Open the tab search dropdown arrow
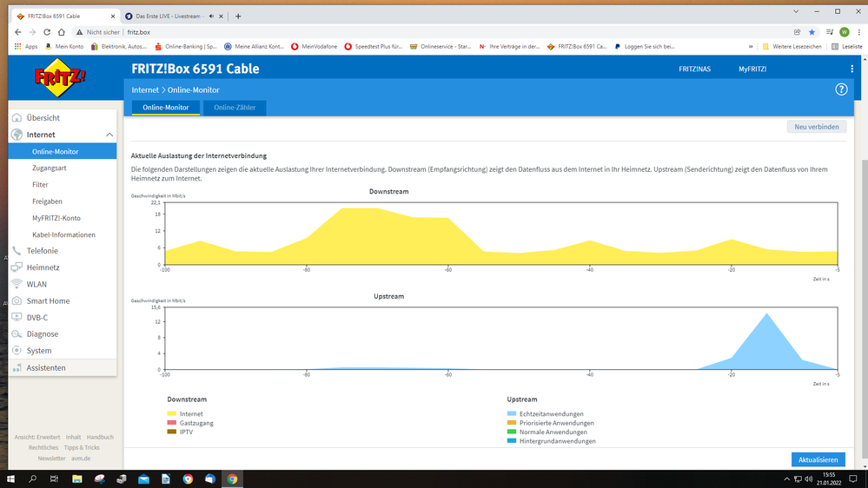The image size is (868, 488). (x=796, y=11)
